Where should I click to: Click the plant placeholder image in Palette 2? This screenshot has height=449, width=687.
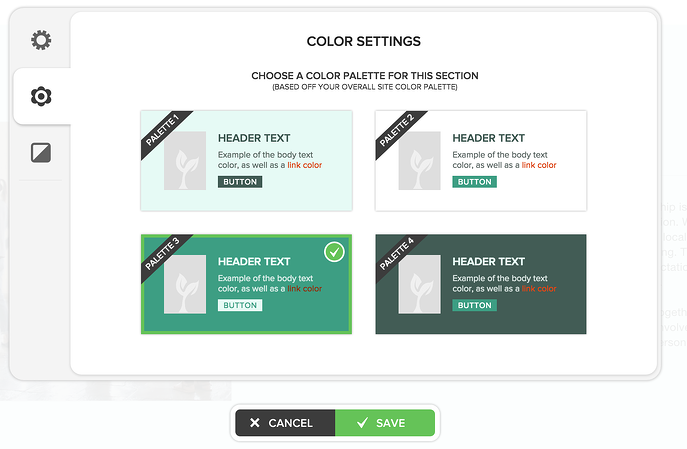419,160
